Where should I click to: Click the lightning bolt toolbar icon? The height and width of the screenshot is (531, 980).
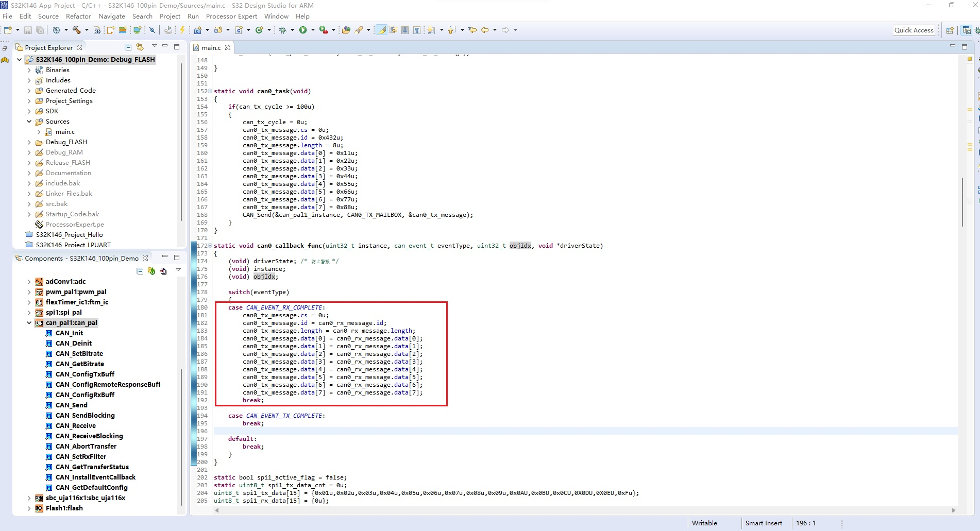point(182,30)
